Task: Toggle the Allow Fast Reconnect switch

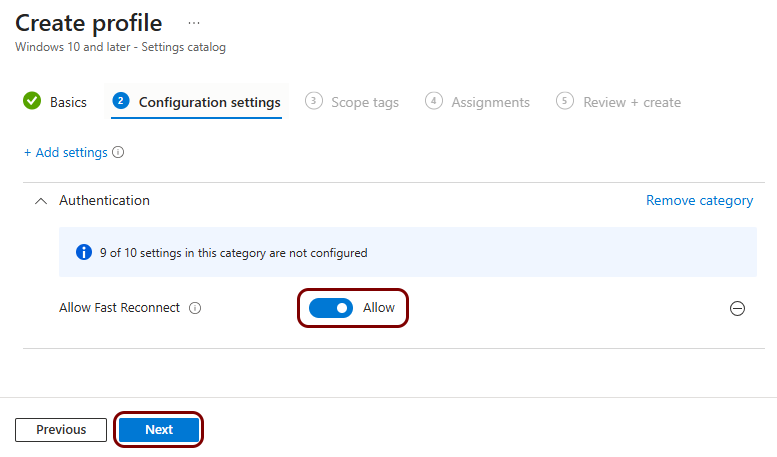Action: coord(331,308)
